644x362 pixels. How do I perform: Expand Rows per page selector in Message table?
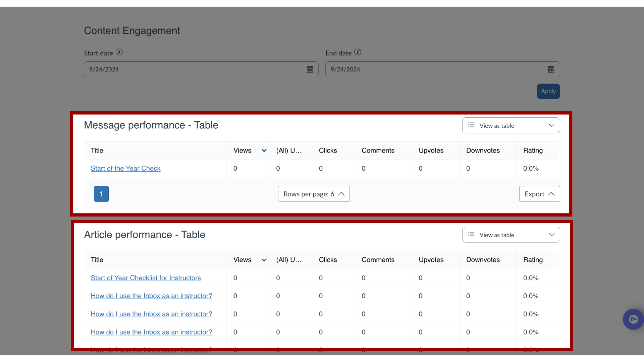[x=314, y=194]
